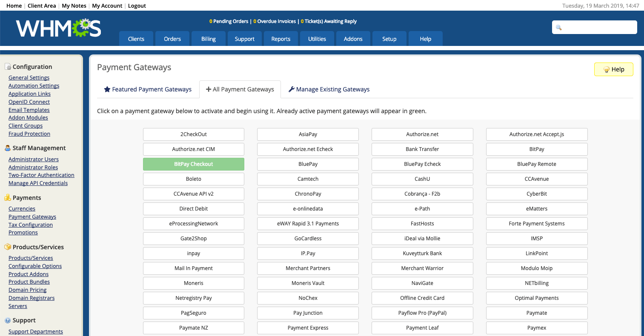Click the search magnifier icon
Image resolution: width=644 pixels, height=336 pixels.
559,28
